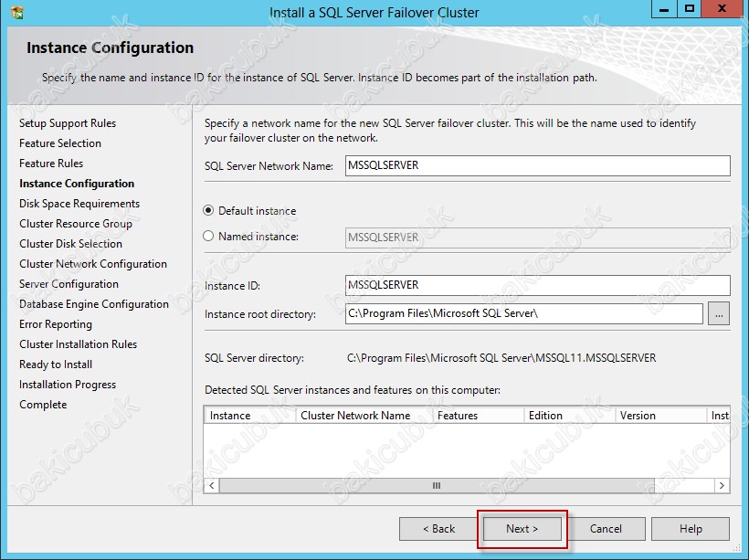Click the left arrow of instances scrollbar
The width and height of the screenshot is (749, 560).
212,485
